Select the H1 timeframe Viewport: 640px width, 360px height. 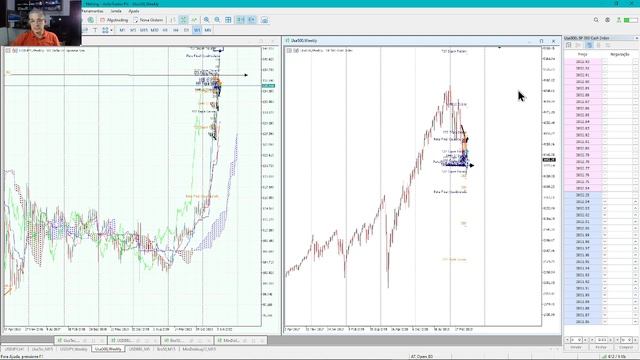click(x=165, y=30)
